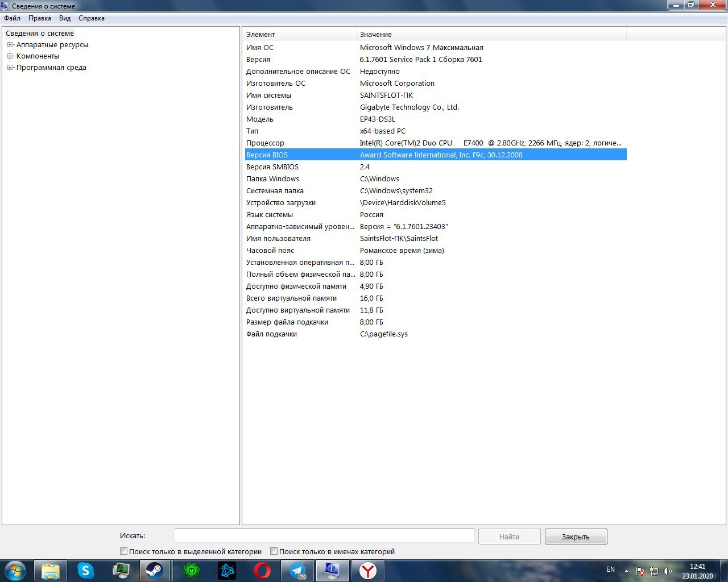
Task: Enable search only in category names
Action: (274, 551)
